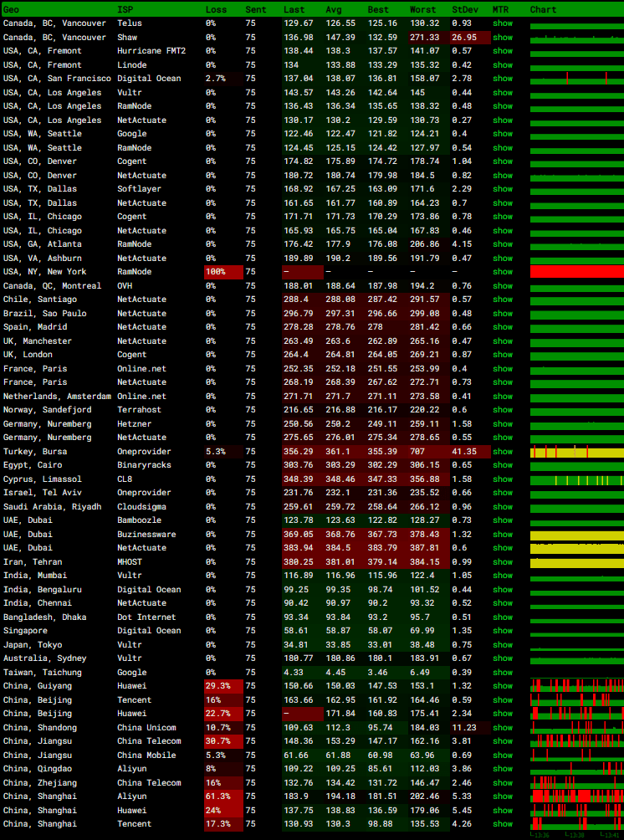Click the chart for Guiyang Huawei
The height and width of the screenshot is (840, 624).
point(577,685)
